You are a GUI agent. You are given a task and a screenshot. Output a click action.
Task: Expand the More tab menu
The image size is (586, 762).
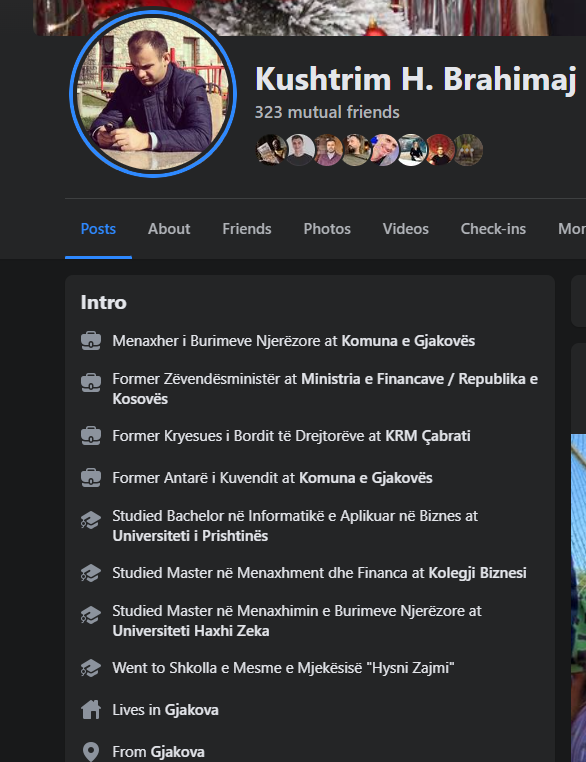(x=572, y=229)
